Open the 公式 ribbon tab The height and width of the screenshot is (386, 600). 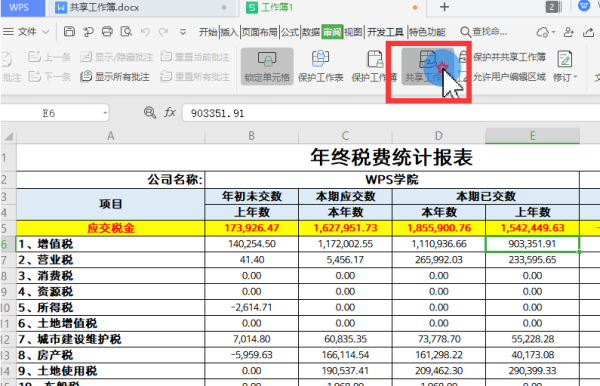[x=290, y=32]
